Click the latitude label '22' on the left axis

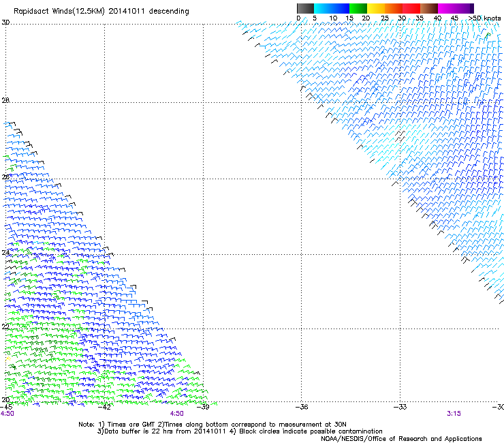(x=5, y=326)
